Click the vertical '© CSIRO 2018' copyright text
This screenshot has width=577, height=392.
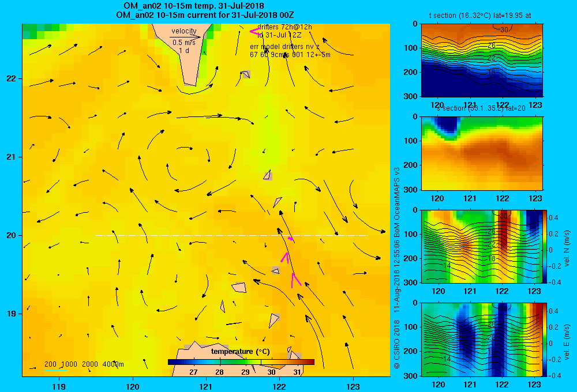[x=397, y=344]
